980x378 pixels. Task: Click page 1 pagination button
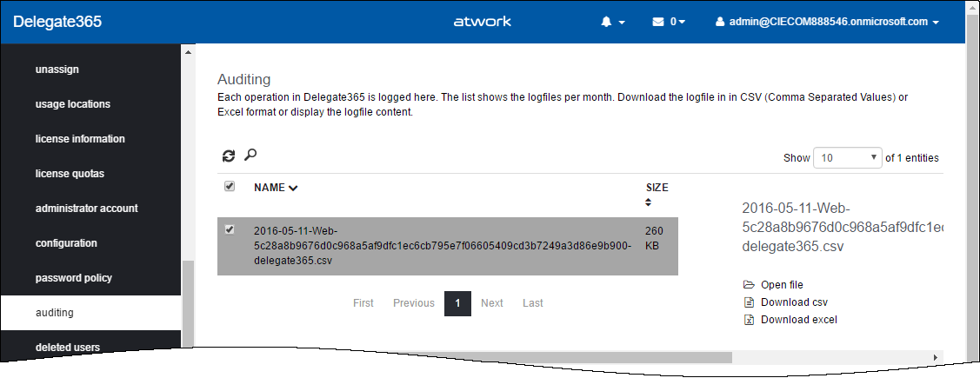point(457,303)
